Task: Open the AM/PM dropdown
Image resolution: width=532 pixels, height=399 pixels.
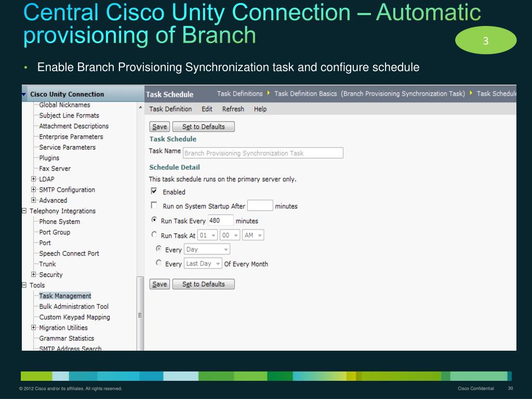Action: point(253,235)
